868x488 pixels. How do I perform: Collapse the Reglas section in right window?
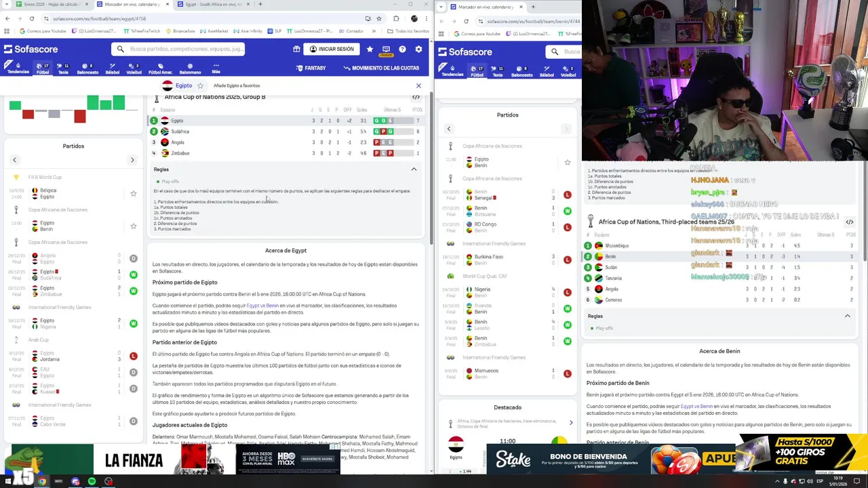point(847,316)
